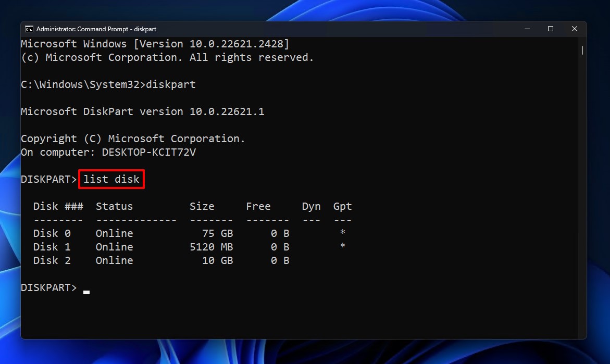The image size is (610, 364).
Task: Minimize the Command Prompt window
Action: point(526,29)
